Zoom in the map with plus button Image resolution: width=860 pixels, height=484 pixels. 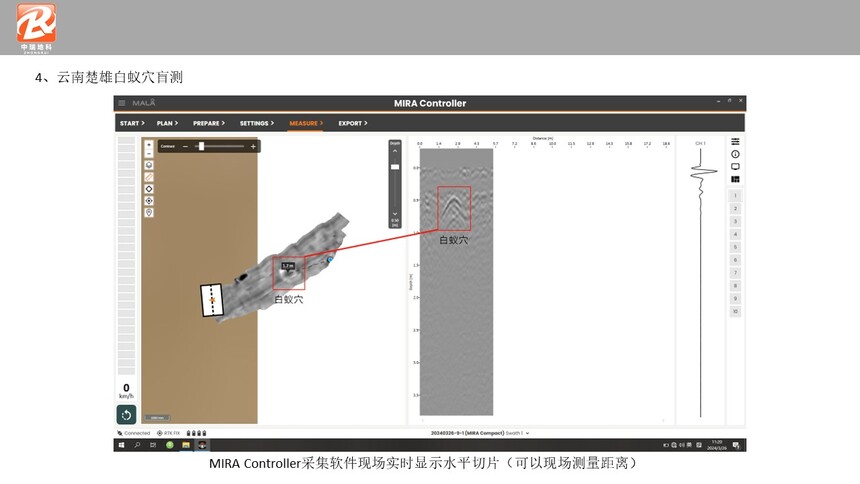(149, 145)
